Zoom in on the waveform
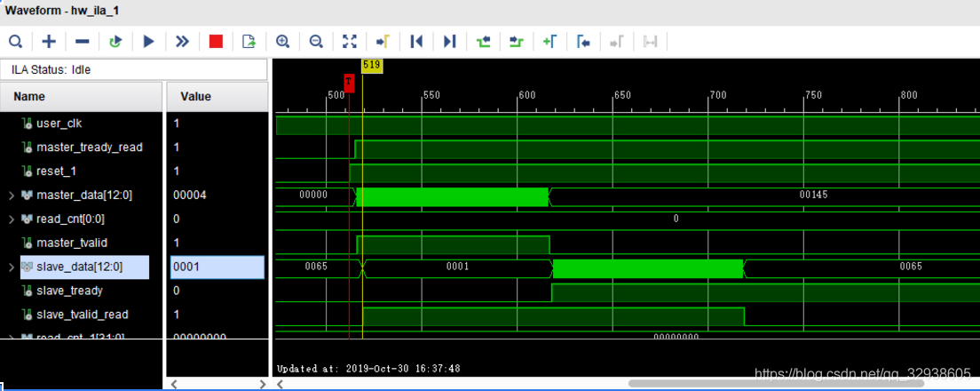This screenshot has height=391, width=980. 282,42
